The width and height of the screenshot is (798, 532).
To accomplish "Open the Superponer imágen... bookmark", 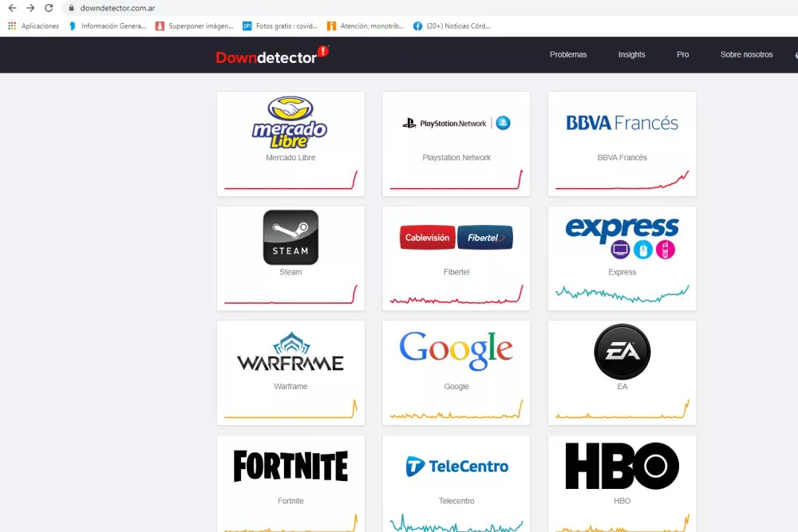I will 195,26.
